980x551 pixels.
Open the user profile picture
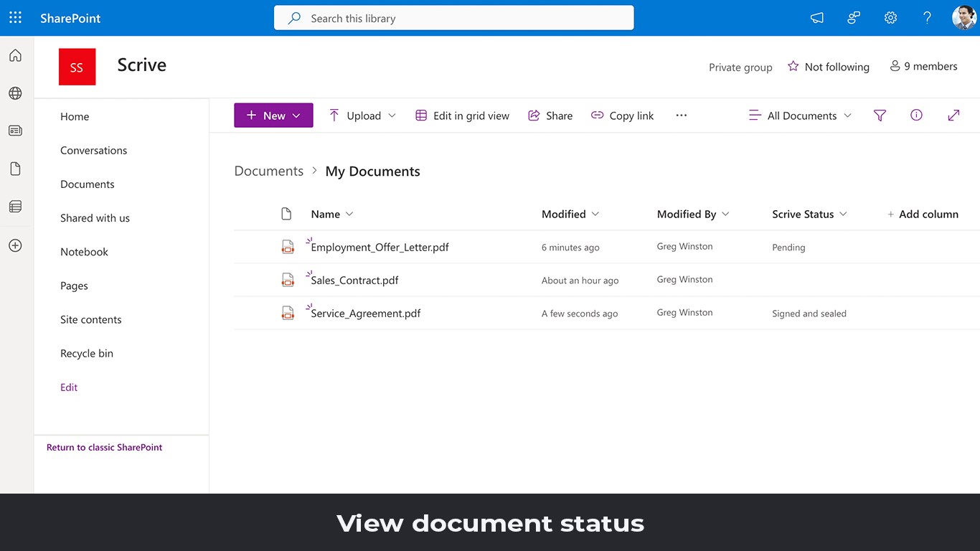964,18
